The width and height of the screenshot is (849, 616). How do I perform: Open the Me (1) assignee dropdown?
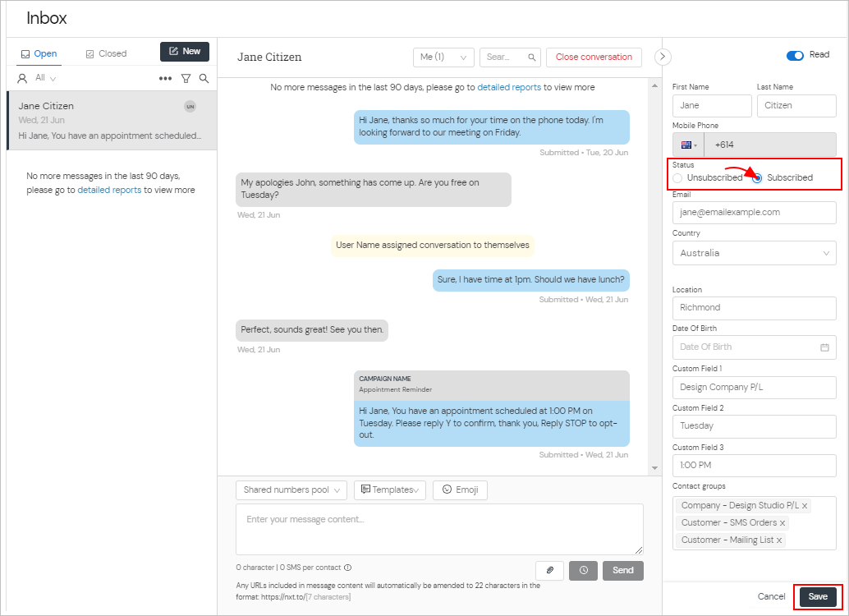tap(443, 57)
